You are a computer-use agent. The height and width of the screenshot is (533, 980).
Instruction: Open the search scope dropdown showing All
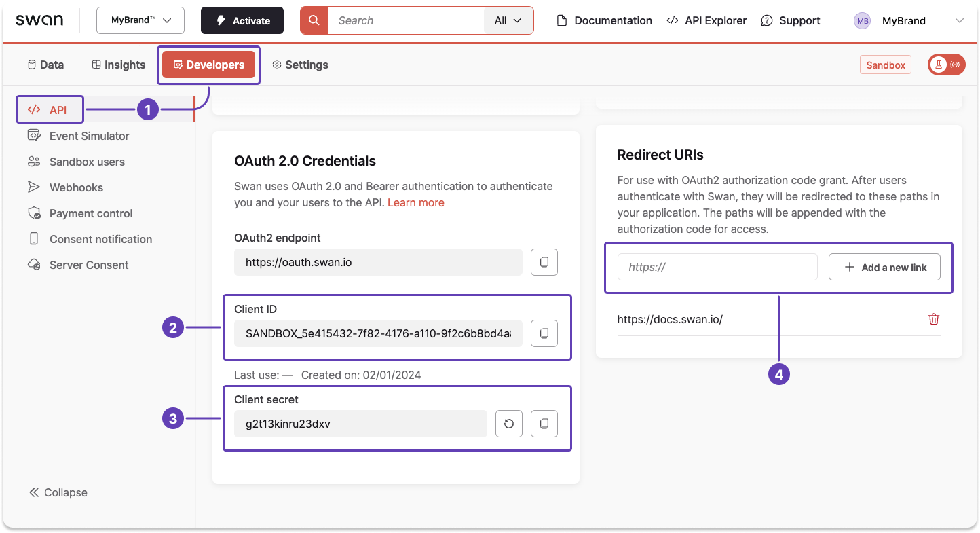508,20
